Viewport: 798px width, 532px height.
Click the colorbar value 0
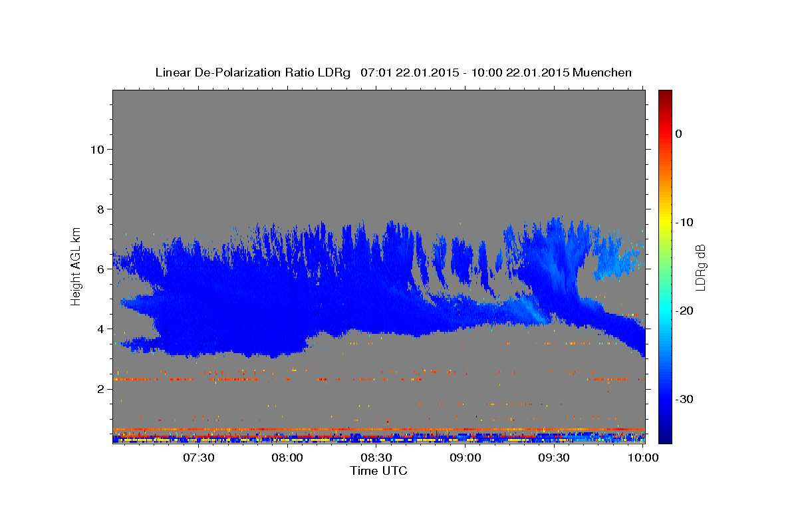point(678,134)
